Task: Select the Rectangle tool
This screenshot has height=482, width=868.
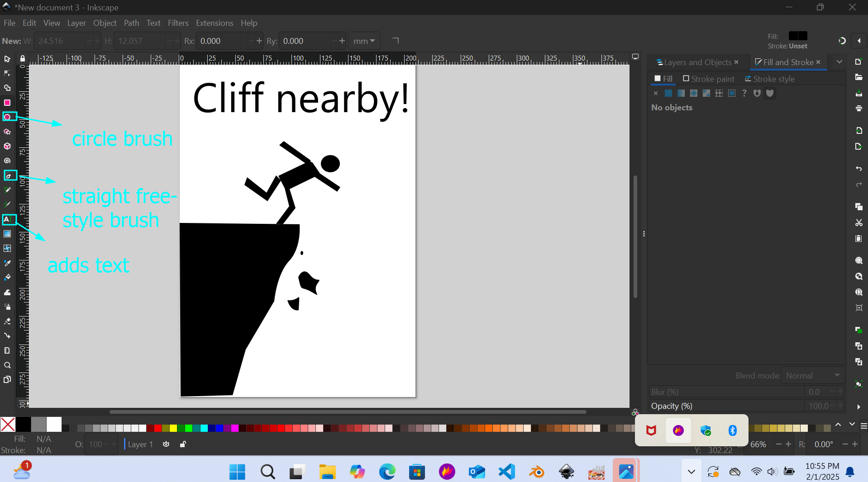Action: 7,103
